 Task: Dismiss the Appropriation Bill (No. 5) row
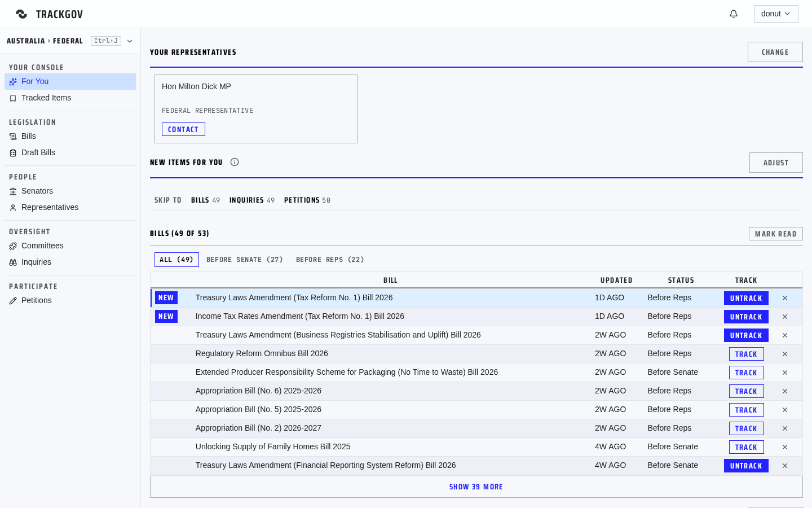click(x=785, y=410)
